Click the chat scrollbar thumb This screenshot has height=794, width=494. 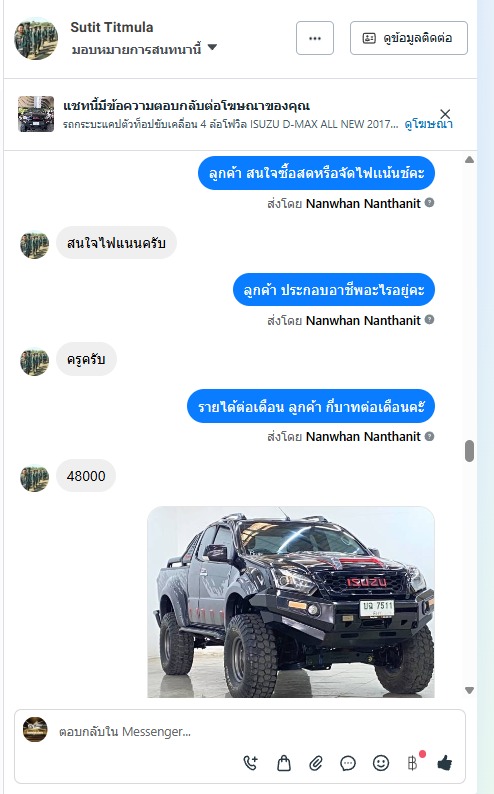[x=469, y=451]
